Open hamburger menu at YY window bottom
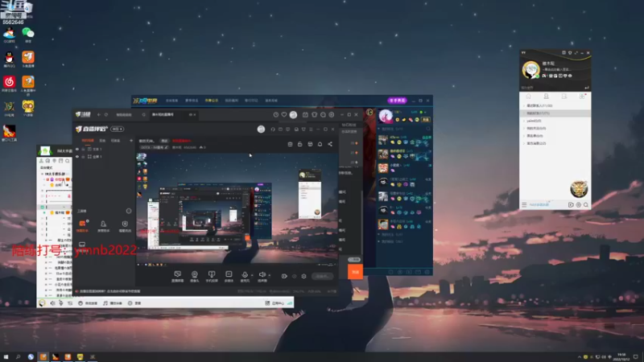This screenshot has height=362, width=644. (x=524, y=204)
